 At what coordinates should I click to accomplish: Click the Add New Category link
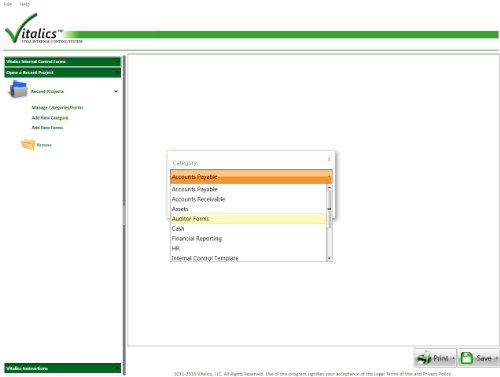tap(50, 118)
